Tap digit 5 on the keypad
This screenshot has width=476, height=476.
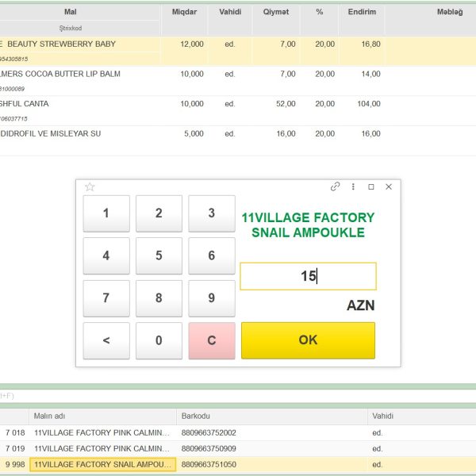click(x=159, y=255)
